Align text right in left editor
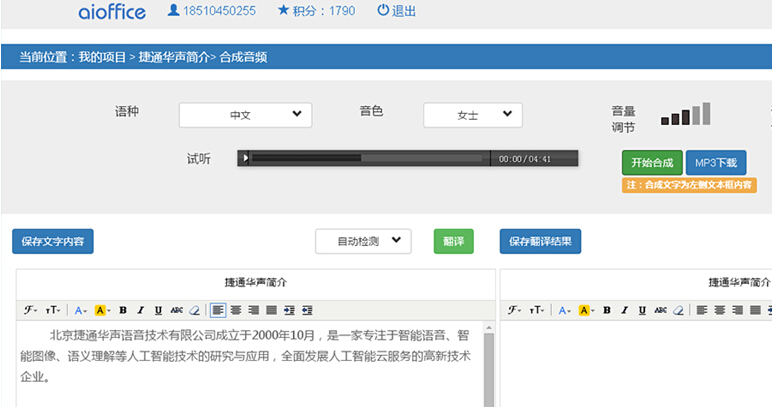Screen dimensions: 773x407 click(254, 310)
